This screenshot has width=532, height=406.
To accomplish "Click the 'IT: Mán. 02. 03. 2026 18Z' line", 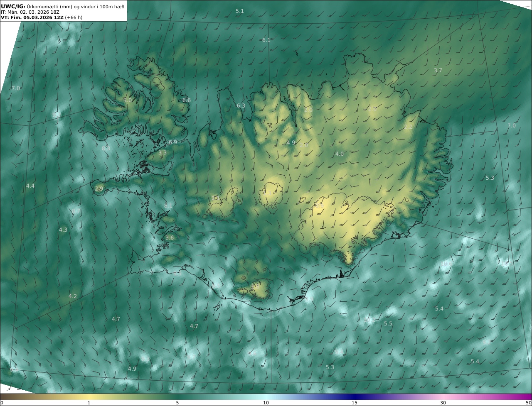I will [30, 12].
